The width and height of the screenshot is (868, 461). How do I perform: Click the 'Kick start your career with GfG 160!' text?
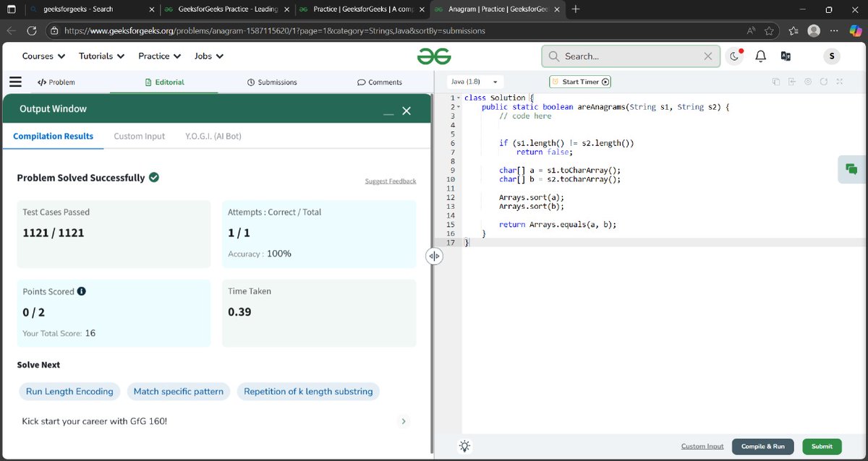[95, 421]
